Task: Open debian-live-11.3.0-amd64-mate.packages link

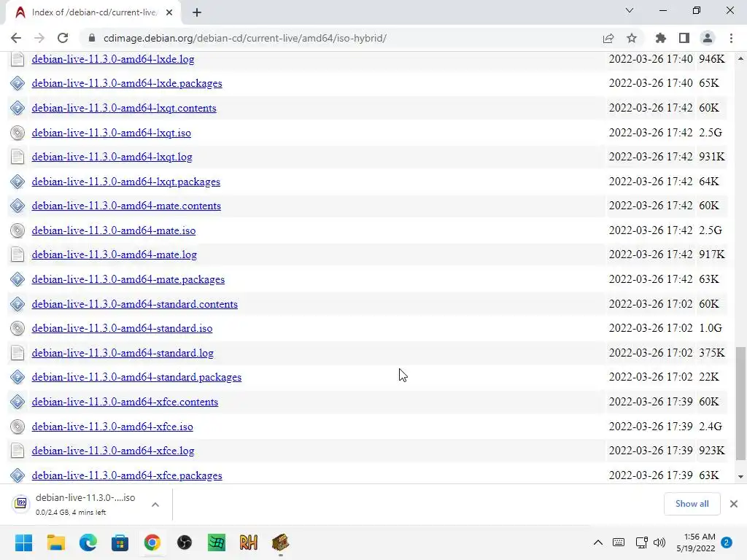Action: 128,279
